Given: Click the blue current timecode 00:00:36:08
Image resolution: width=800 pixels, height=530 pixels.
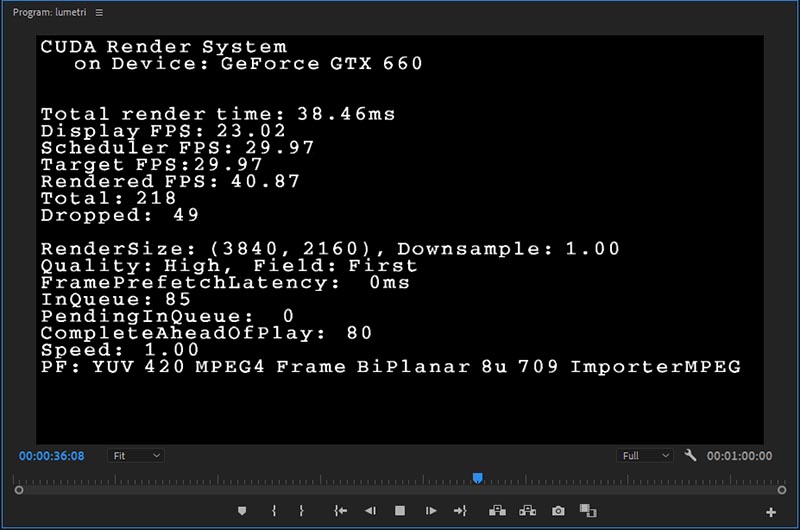Looking at the screenshot, I should [52, 456].
